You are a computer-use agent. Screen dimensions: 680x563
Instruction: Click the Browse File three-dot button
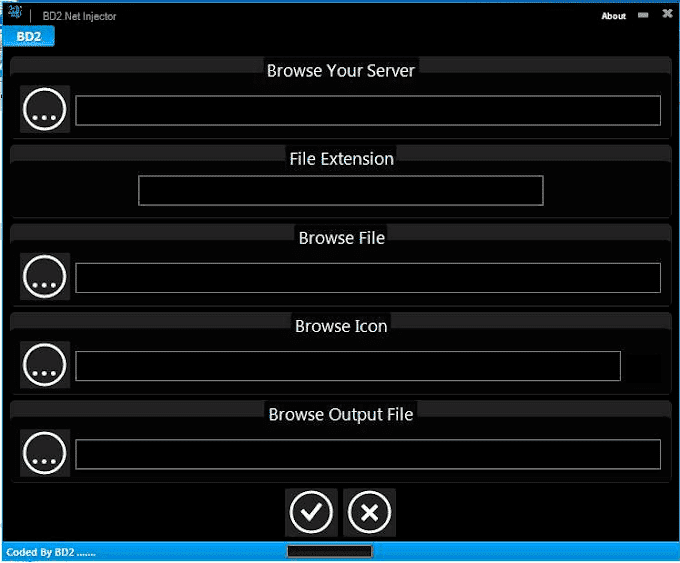[x=45, y=277]
